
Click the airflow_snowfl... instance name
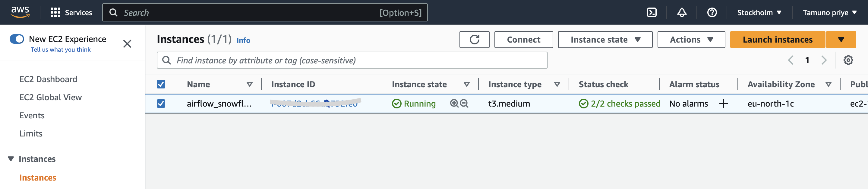(x=219, y=103)
